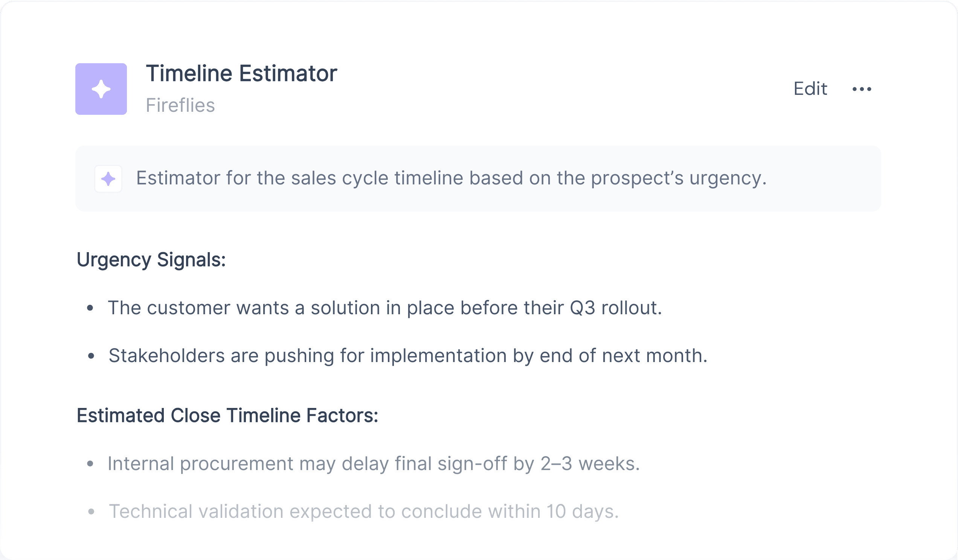Image resolution: width=958 pixels, height=560 pixels.
Task: Click the stakeholders implementation bullet item
Action: coord(408,356)
